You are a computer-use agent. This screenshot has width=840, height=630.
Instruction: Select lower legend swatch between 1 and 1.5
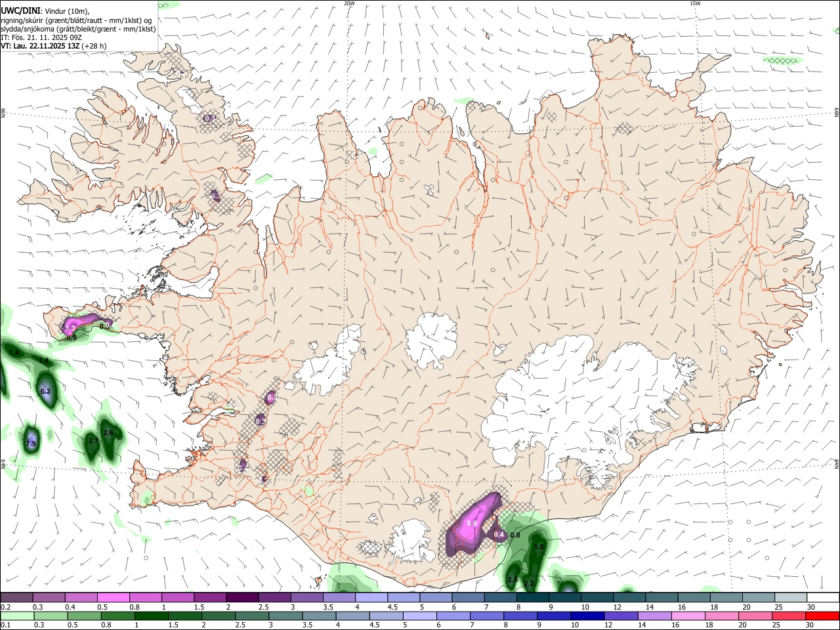click(152, 616)
